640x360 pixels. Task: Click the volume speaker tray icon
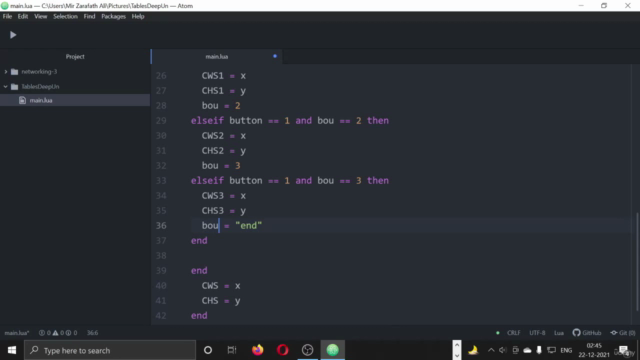click(x=503, y=350)
